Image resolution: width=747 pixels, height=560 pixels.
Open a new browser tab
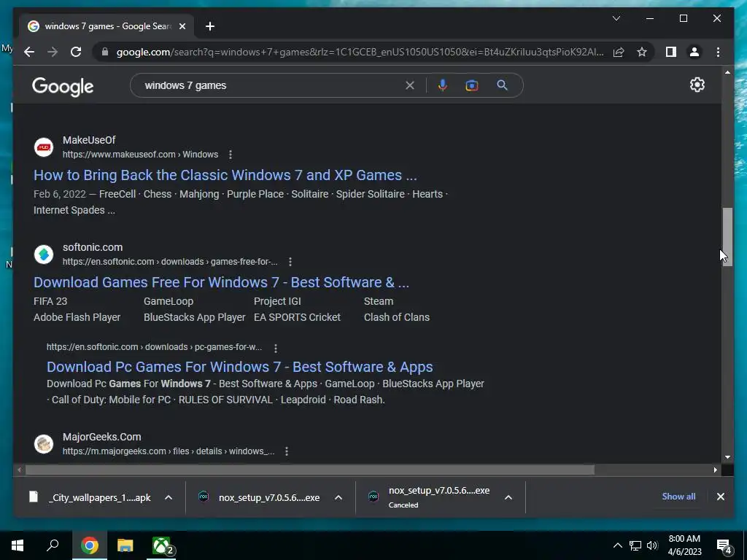point(210,26)
